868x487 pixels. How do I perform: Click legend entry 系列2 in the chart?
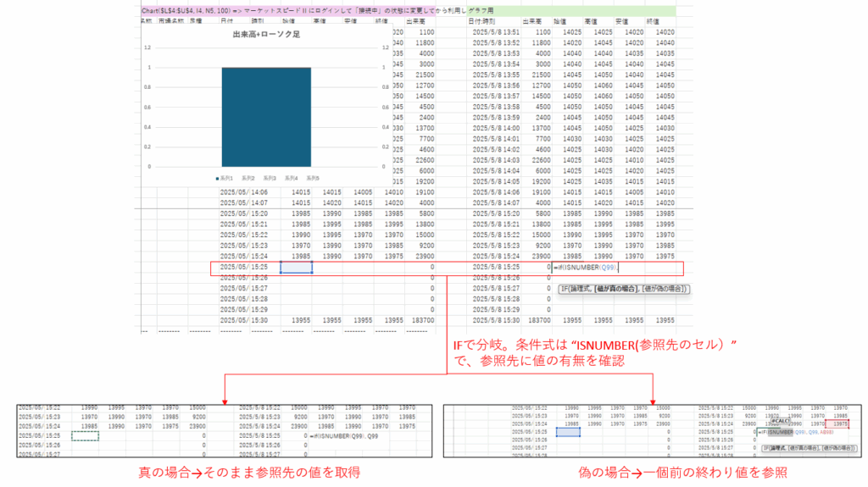(248, 178)
